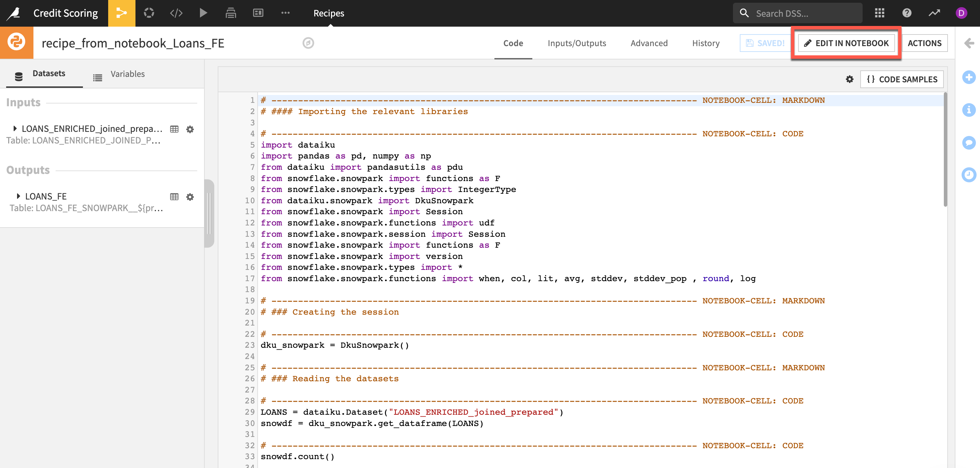
Task: Click the help question mark icon
Action: pyautogui.click(x=907, y=13)
